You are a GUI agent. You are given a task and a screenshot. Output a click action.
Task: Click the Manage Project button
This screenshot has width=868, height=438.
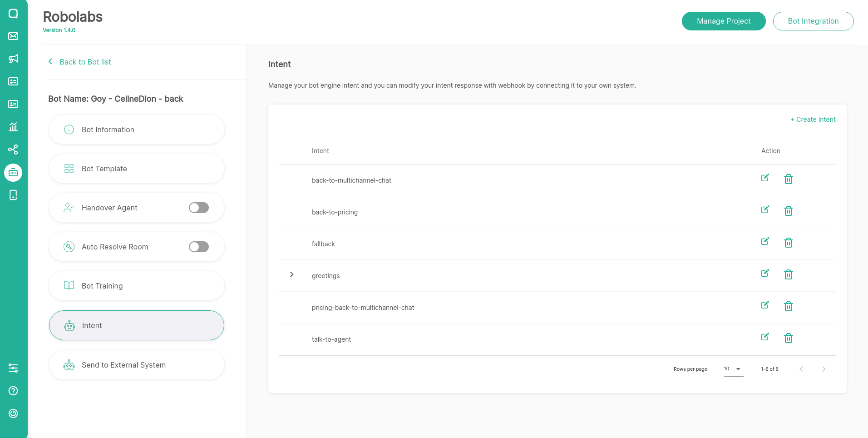723,21
